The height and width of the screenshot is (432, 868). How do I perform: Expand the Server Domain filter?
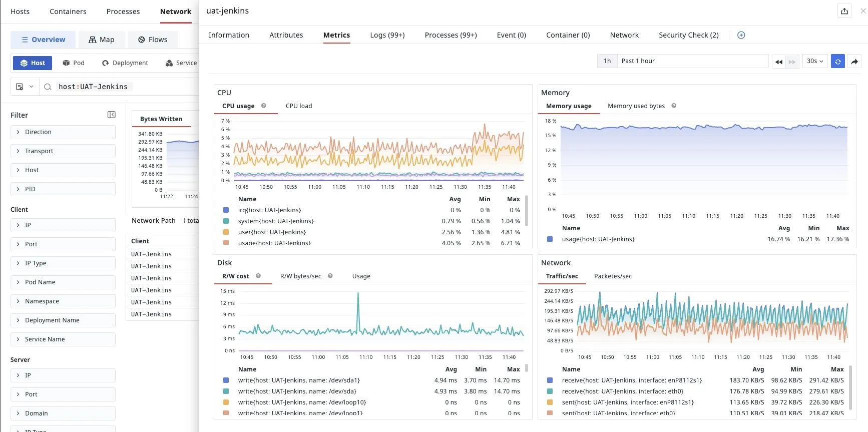point(63,413)
